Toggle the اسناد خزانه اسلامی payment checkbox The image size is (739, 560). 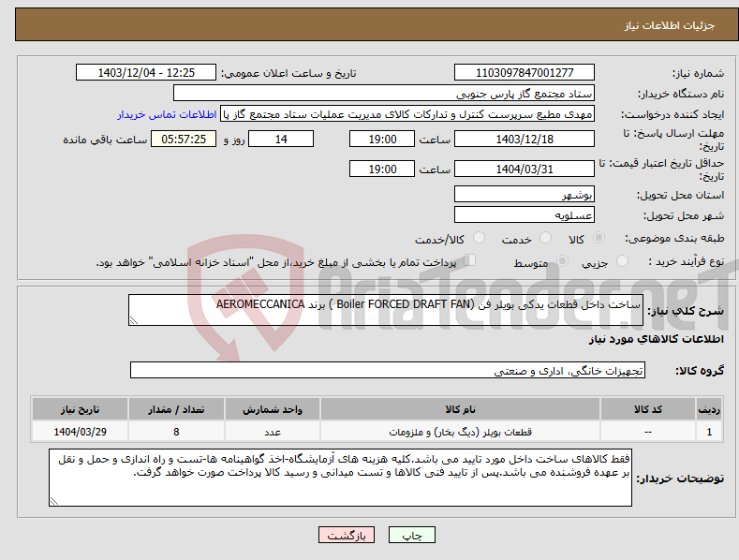coord(470,259)
